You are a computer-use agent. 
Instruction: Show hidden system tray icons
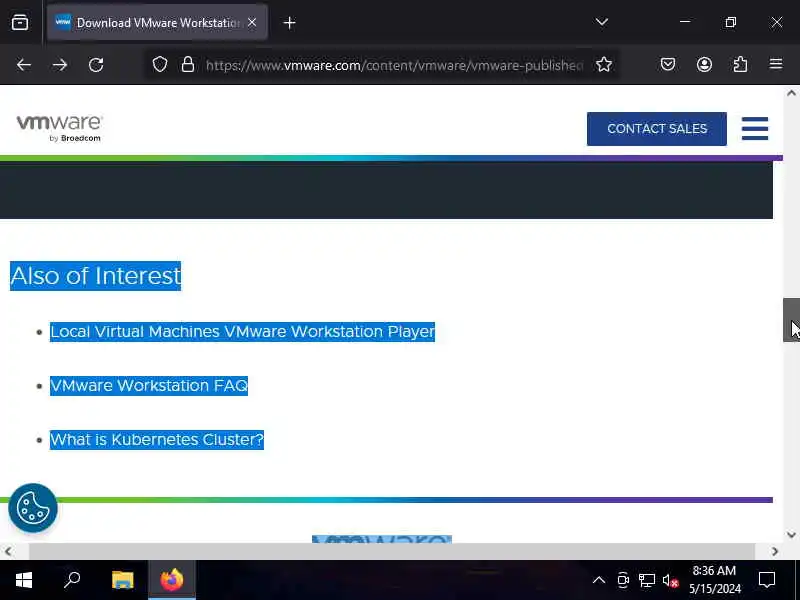coord(599,580)
